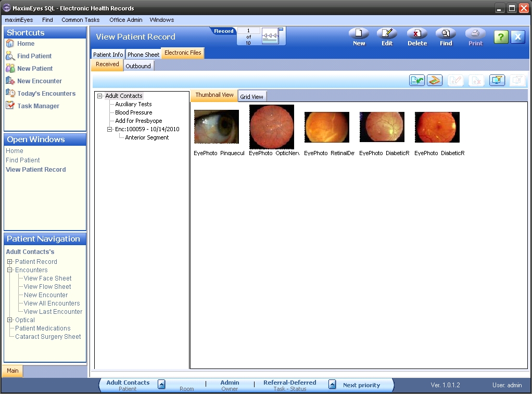Screen dimensions: 532x394
Task: Select the Electronic Files tab
Action: [183, 53]
